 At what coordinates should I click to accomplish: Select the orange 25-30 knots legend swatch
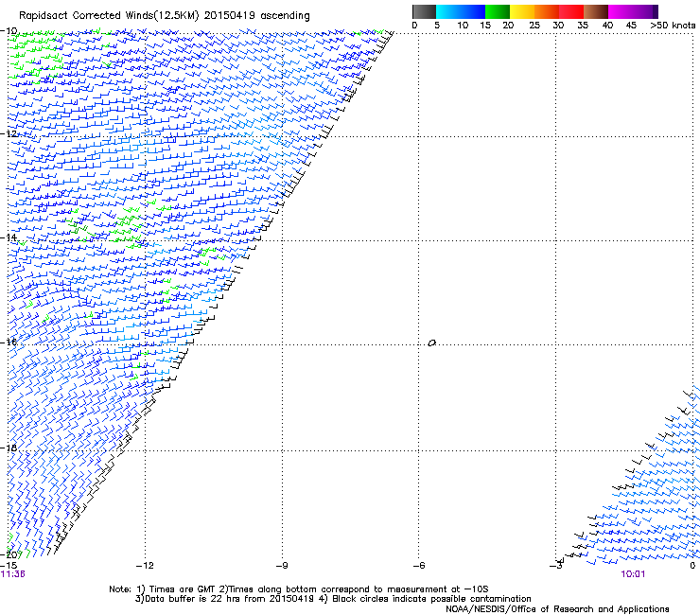(547, 11)
